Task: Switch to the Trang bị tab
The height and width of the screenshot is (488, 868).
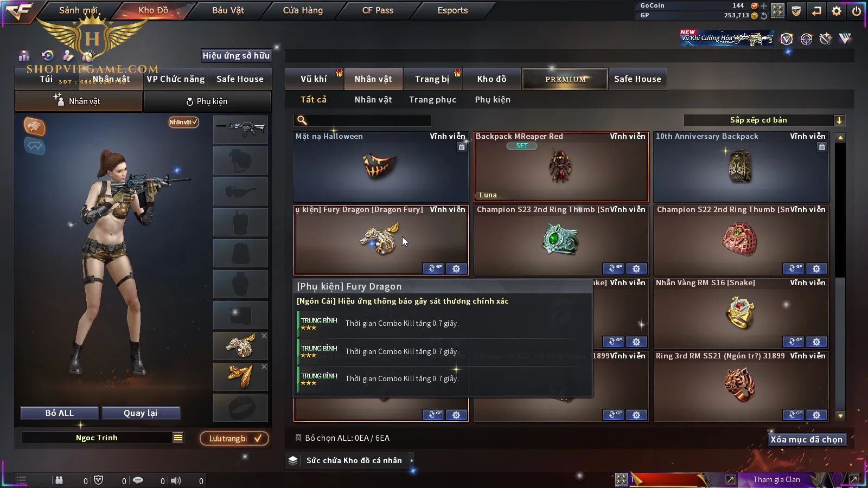Action: click(432, 79)
